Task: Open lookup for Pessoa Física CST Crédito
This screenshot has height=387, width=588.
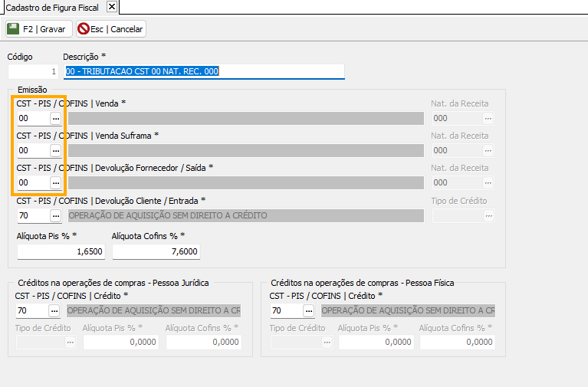Action: (309, 310)
